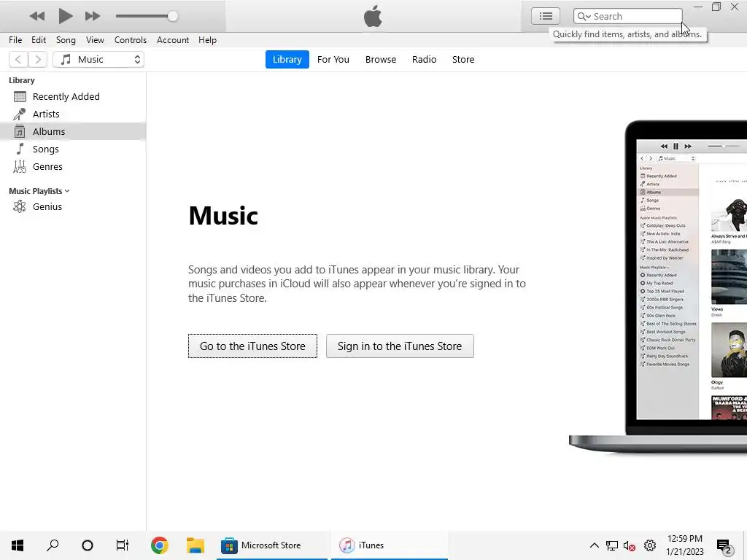Click the forward navigation arrow
The width and height of the screenshot is (747, 560).
pyautogui.click(x=38, y=60)
